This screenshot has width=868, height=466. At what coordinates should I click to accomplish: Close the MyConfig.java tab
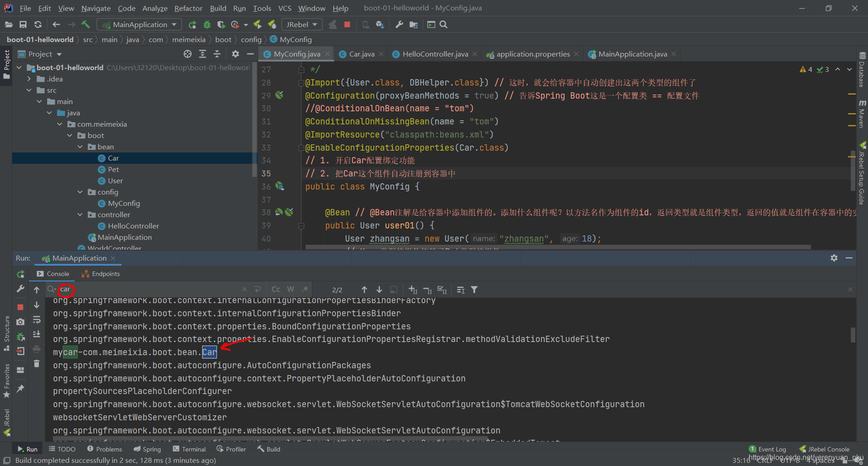[327, 54]
